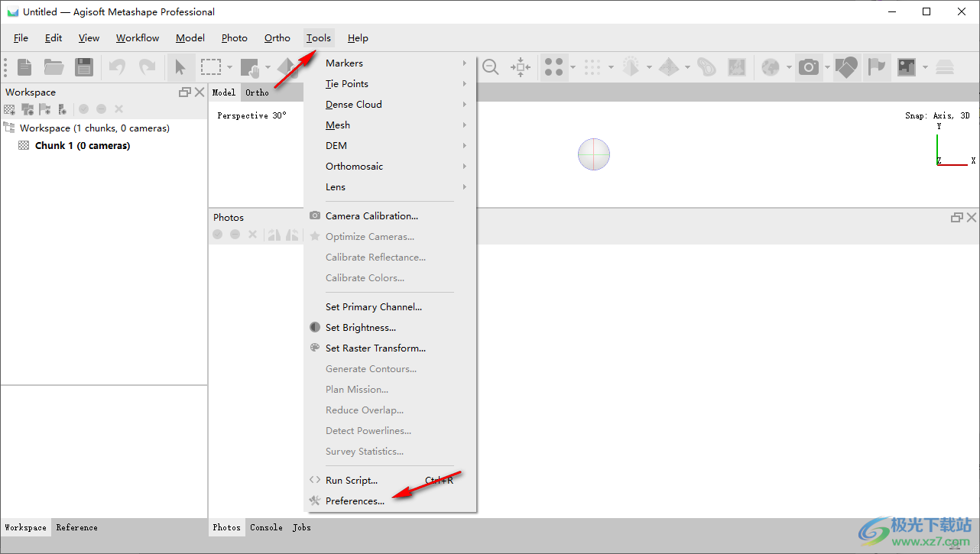
Task: Click the Show DEM contour icon
Action: pyautogui.click(x=707, y=67)
